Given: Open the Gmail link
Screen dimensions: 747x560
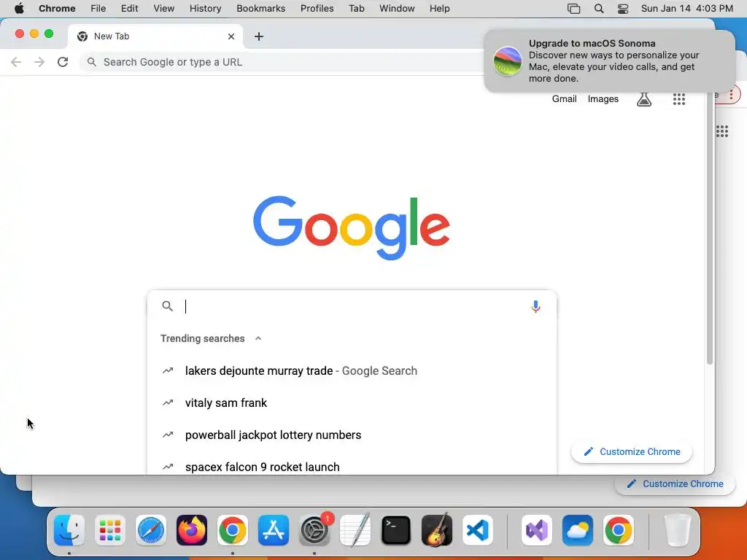Looking at the screenshot, I should coord(564,99).
